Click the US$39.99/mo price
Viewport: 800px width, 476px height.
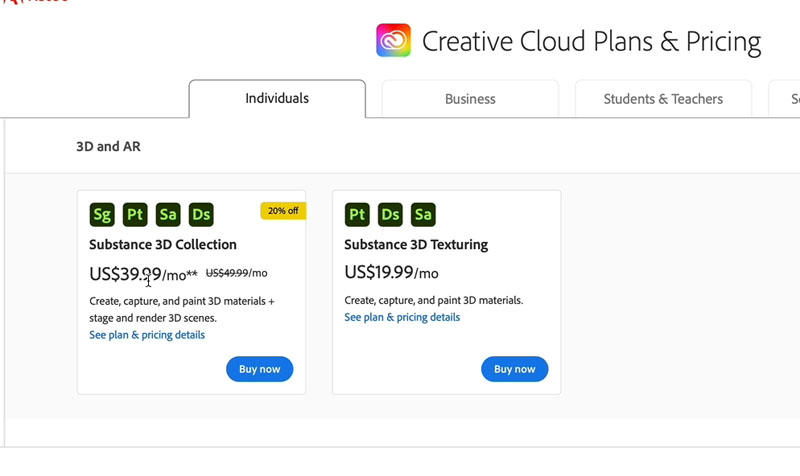[143, 274]
